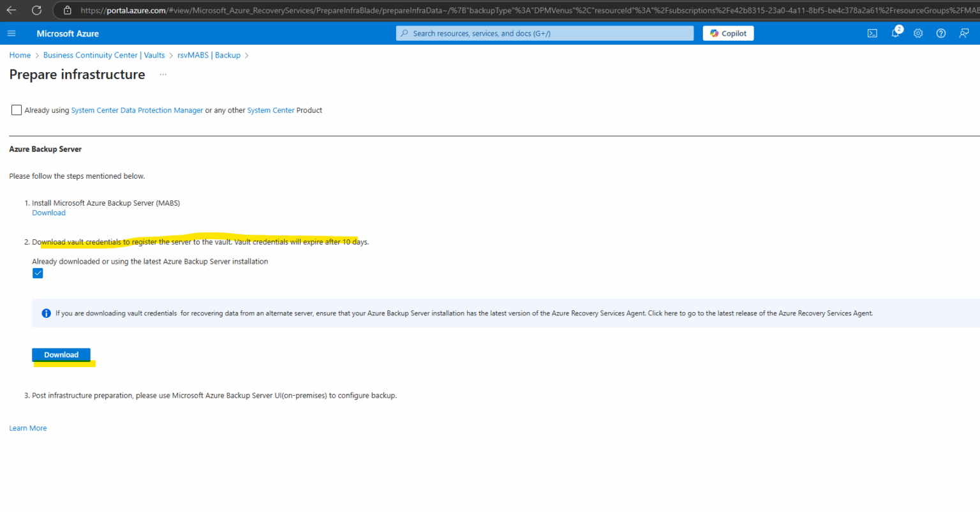Open the notifications bell icon
Viewport: 980px width, 512px height.
point(895,33)
